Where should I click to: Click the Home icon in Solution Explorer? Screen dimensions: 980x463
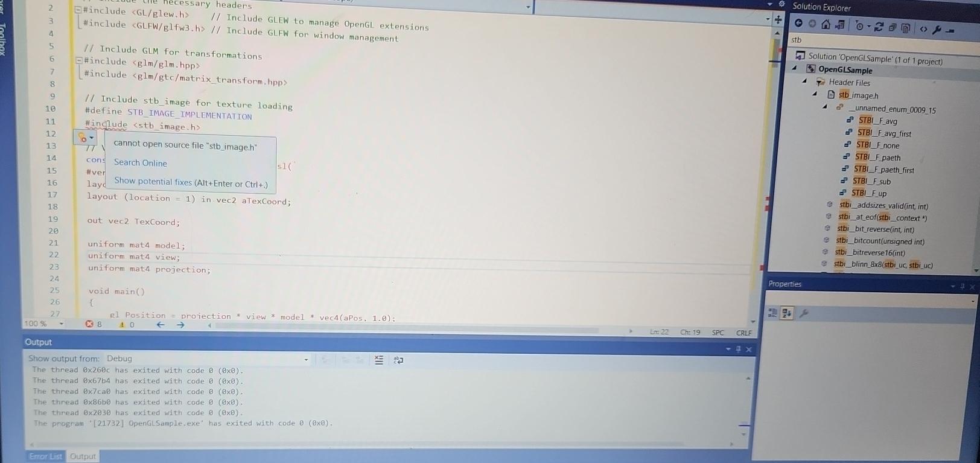(826, 24)
